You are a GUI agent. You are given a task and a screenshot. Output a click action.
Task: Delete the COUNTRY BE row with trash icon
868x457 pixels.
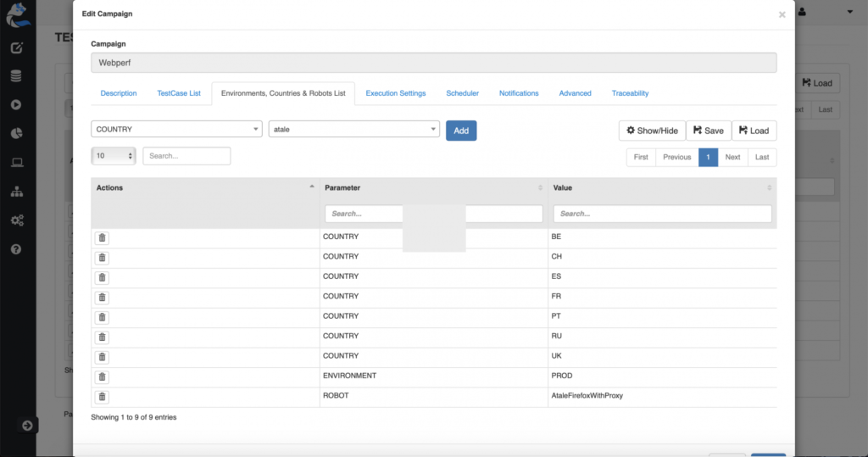pos(102,238)
